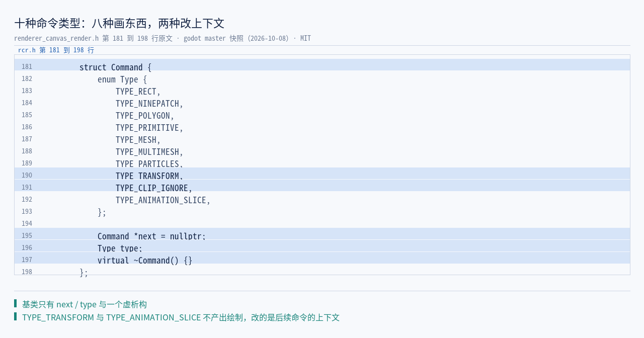The width and height of the screenshot is (644, 338).
Task: Click line number 194
Action: [x=27, y=224]
